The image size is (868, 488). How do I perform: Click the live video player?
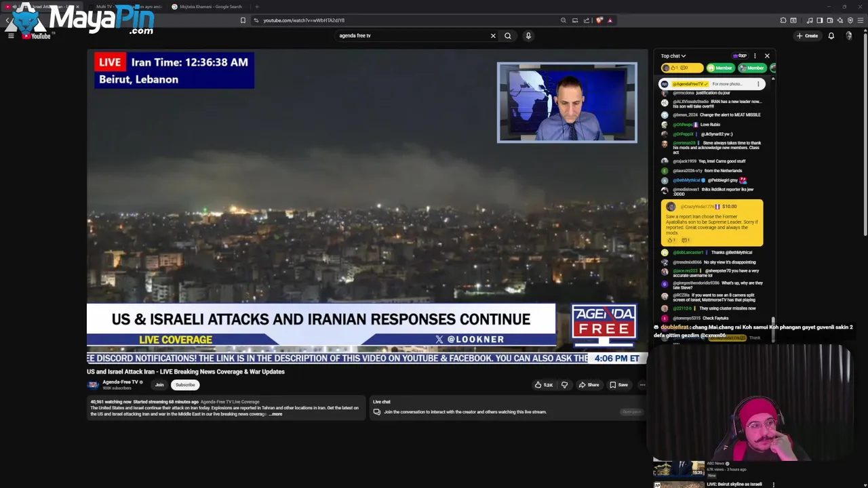tap(367, 207)
